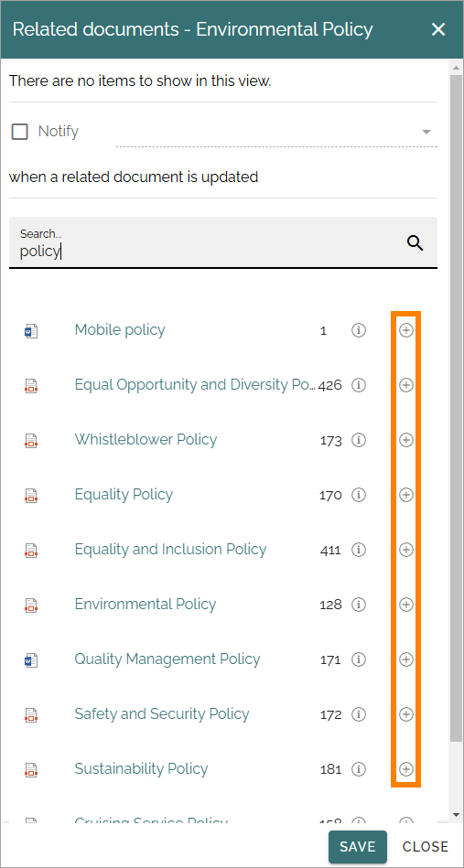Open the Equality Policy link
464x868 pixels.
124,494
